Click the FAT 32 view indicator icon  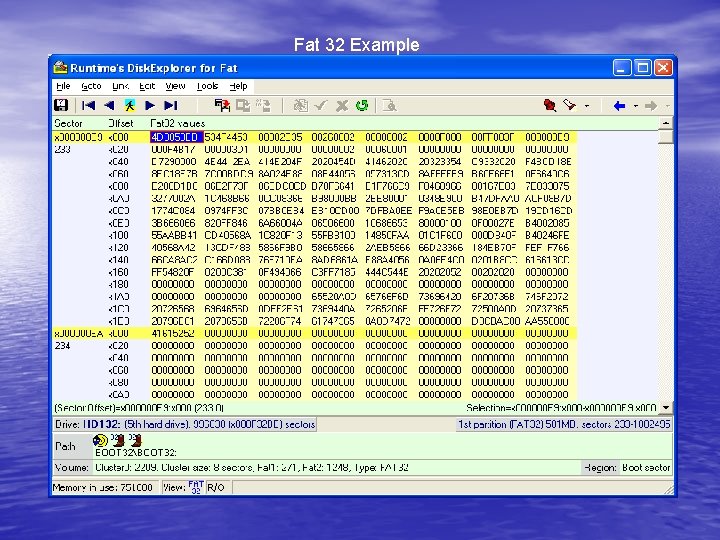pyautogui.click(x=196, y=487)
